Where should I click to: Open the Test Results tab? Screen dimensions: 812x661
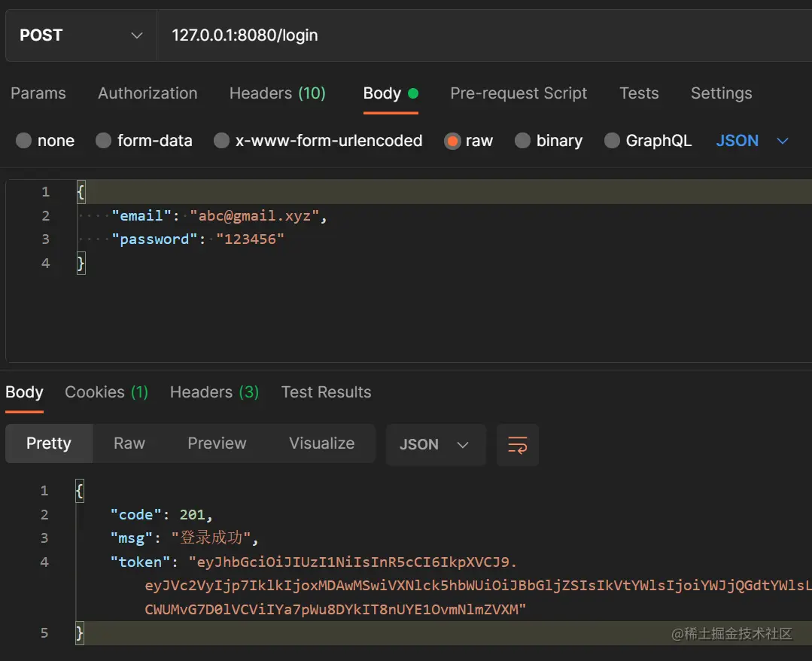[327, 392]
